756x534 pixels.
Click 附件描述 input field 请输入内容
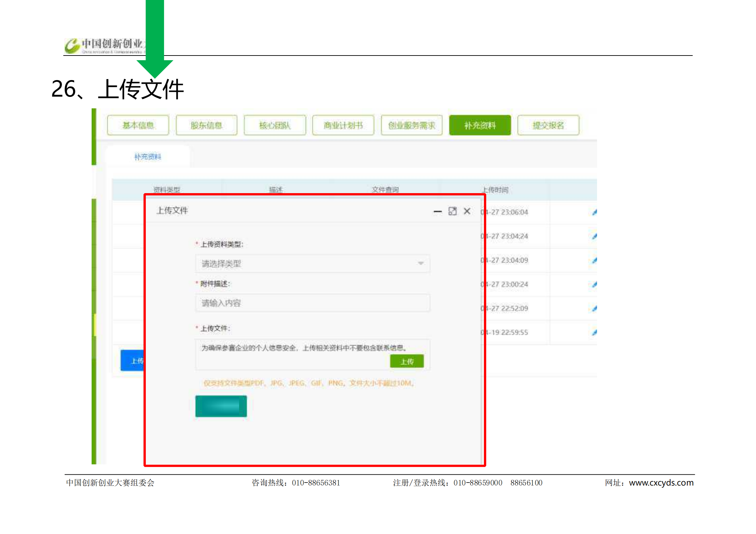click(x=312, y=303)
